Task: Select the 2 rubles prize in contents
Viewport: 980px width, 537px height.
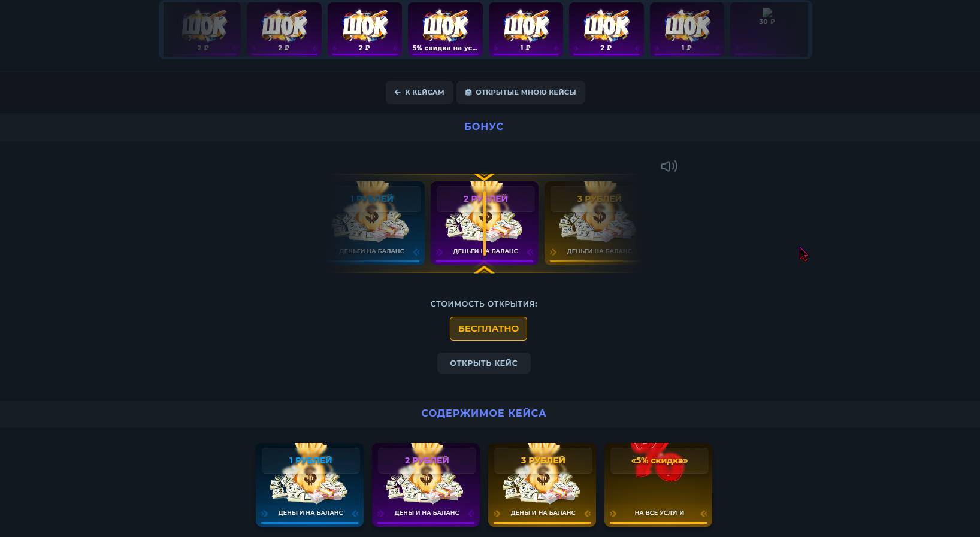Action: tap(426, 485)
